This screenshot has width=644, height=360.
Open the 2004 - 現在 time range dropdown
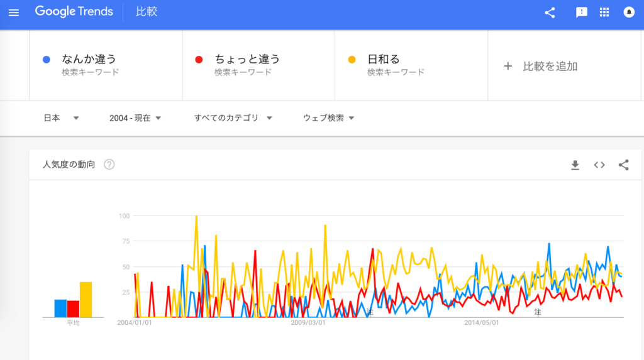pyautogui.click(x=135, y=118)
